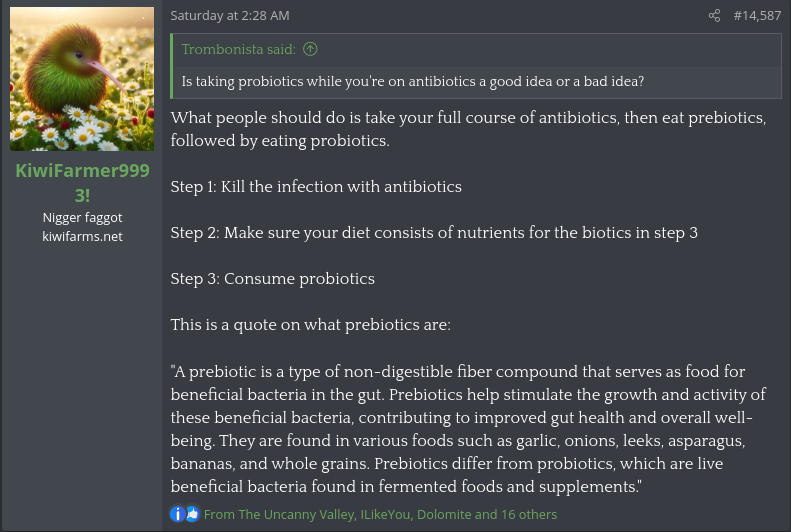This screenshot has height=532, width=791.
Task: Click the 'A prebiotic is a type' paragraph
Action: point(468,429)
